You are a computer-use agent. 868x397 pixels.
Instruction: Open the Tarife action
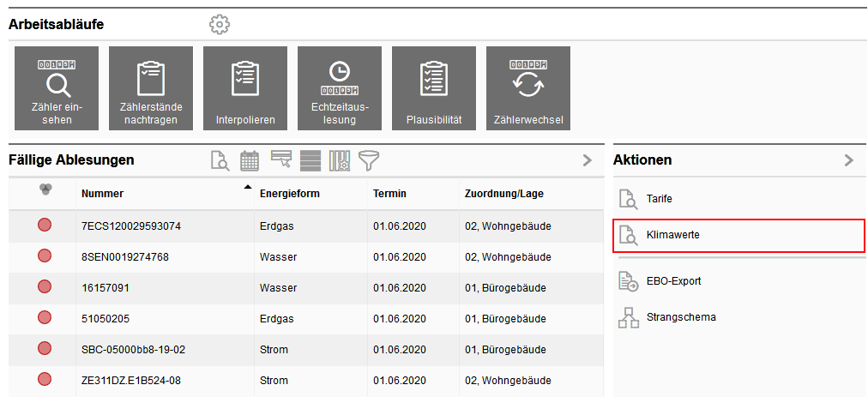pyautogui.click(x=659, y=199)
